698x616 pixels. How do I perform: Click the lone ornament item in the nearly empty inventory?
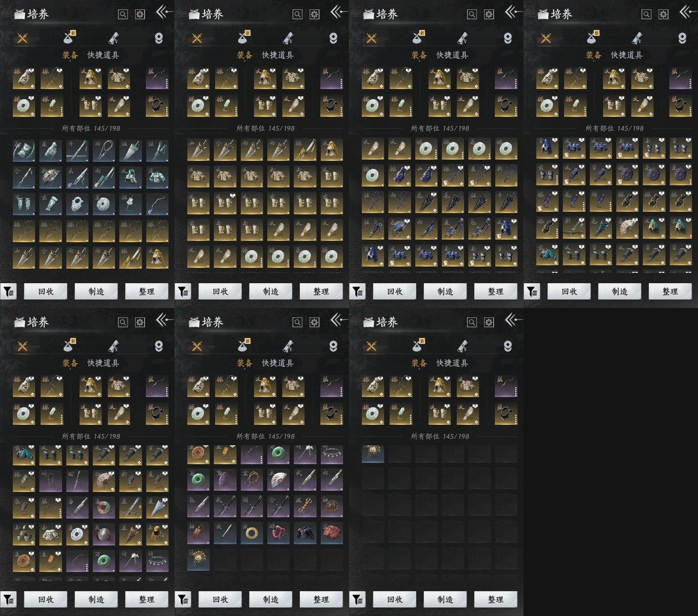(x=373, y=454)
